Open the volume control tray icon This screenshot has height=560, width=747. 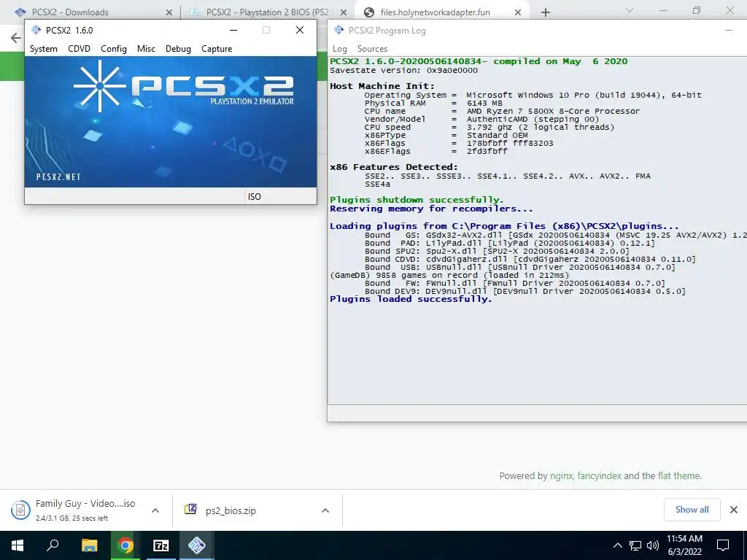pos(653,545)
